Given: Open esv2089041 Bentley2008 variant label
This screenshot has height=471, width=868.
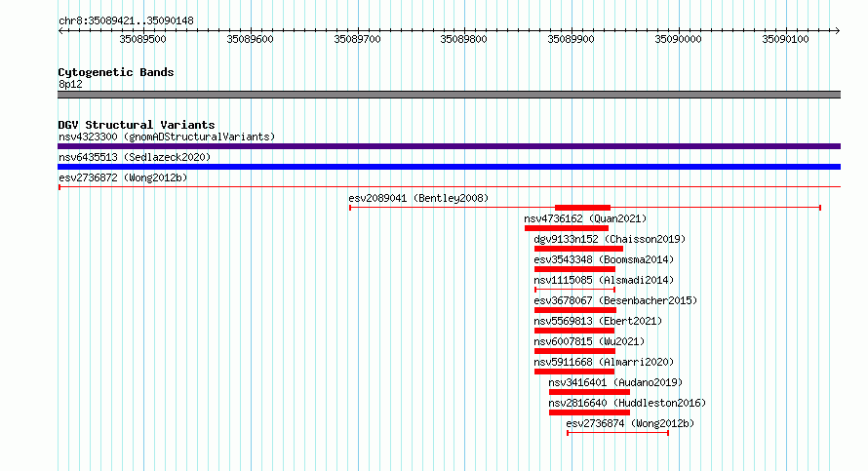Looking at the screenshot, I should point(418,198).
